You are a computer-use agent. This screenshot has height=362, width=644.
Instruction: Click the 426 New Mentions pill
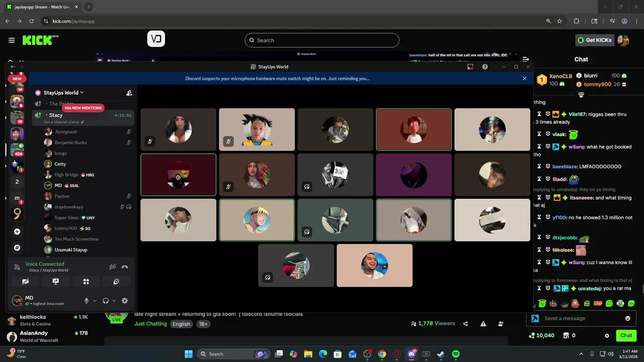click(x=83, y=108)
